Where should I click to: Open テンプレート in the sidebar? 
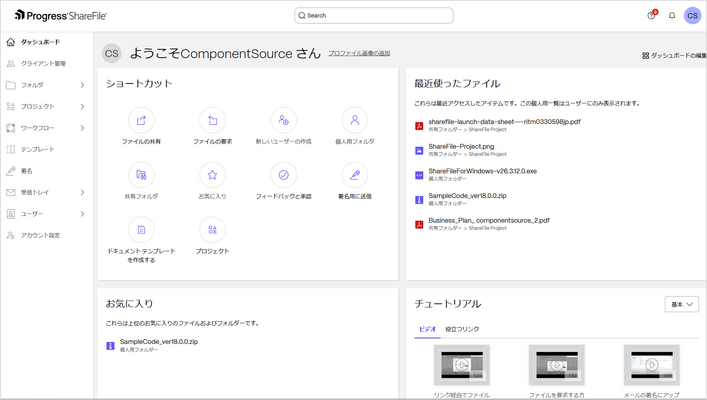[37, 149]
